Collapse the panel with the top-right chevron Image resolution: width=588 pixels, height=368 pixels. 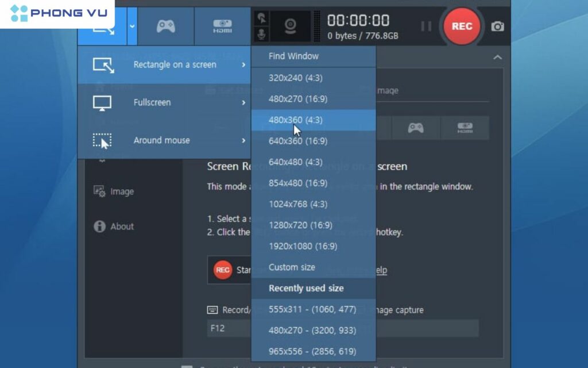tap(497, 57)
